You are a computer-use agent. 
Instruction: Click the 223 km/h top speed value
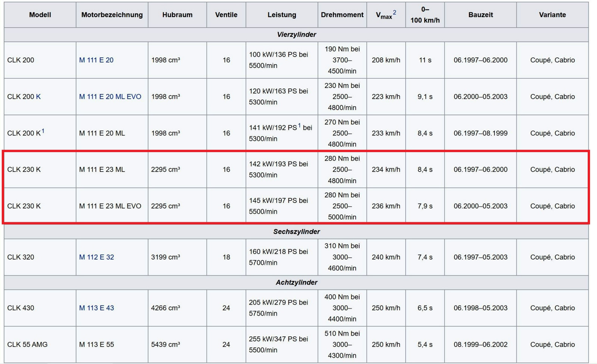click(x=386, y=97)
